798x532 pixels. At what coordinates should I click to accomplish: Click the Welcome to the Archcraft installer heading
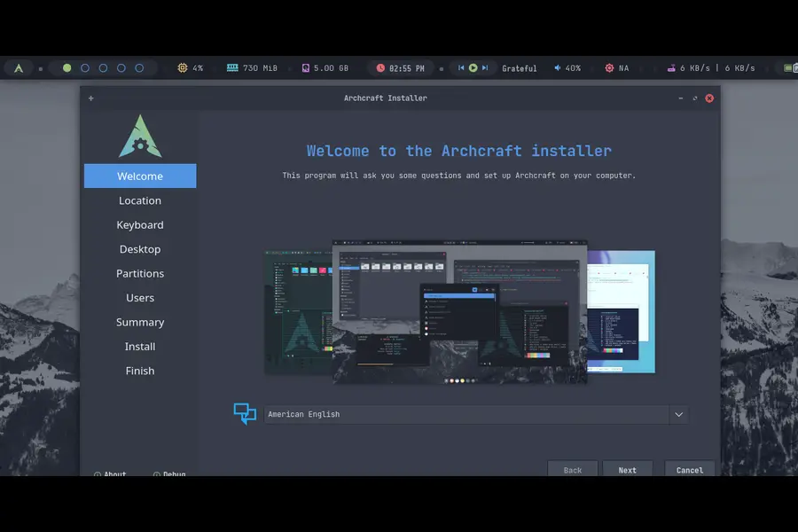click(x=459, y=151)
